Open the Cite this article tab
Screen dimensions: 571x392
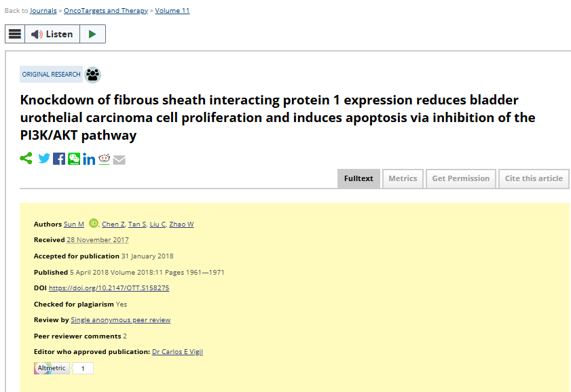pos(534,178)
